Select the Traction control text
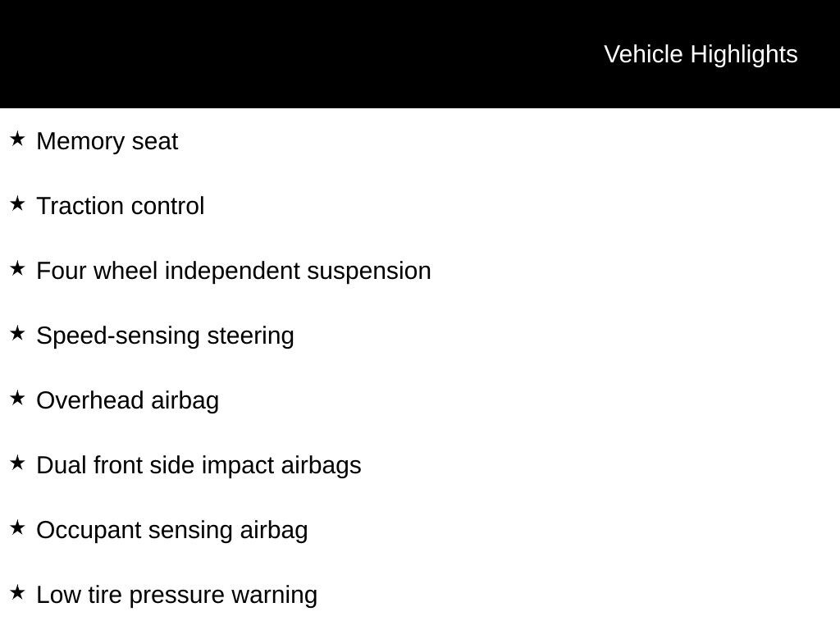 click(x=121, y=206)
